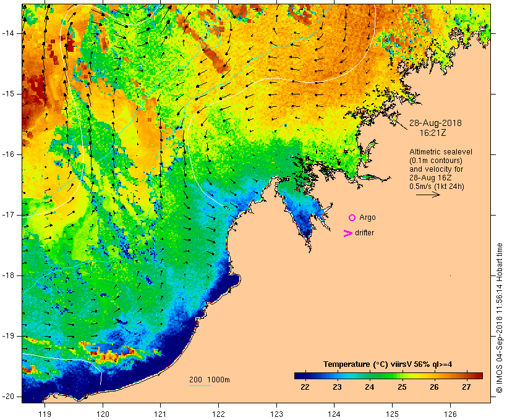This screenshot has width=507, height=420.
Task: Click the longitude label 124
Action: [334, 414]
